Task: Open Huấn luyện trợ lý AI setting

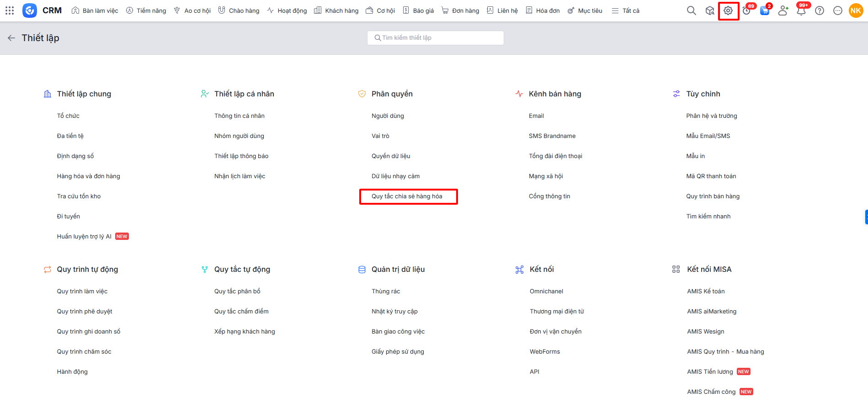Action: [x=84, y=237]
